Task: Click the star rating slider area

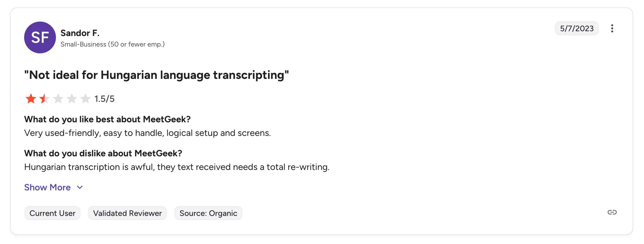Action: pyautogui.click(x=58, y=99)
